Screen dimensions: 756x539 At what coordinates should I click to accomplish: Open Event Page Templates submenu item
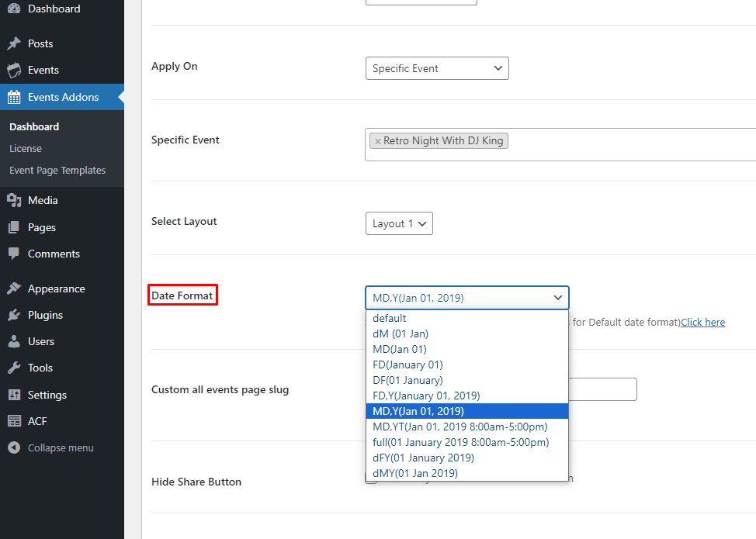click(x=57, y=171)
